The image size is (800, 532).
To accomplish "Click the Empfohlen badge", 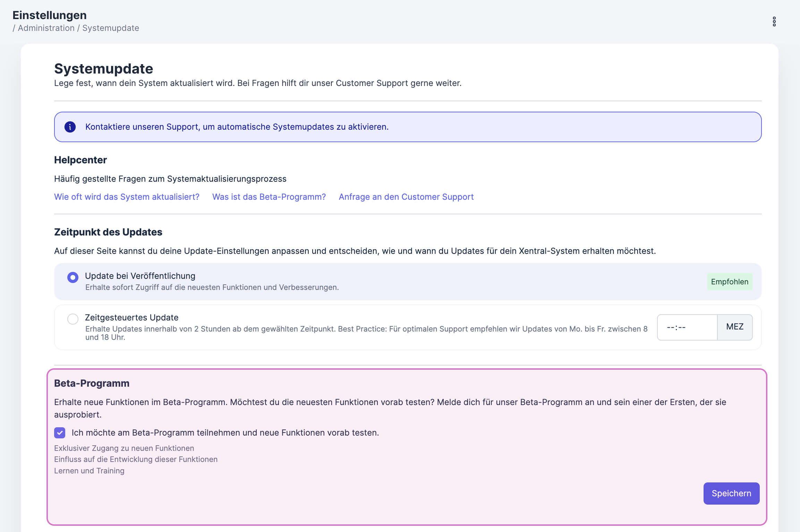I will point(730,282).
